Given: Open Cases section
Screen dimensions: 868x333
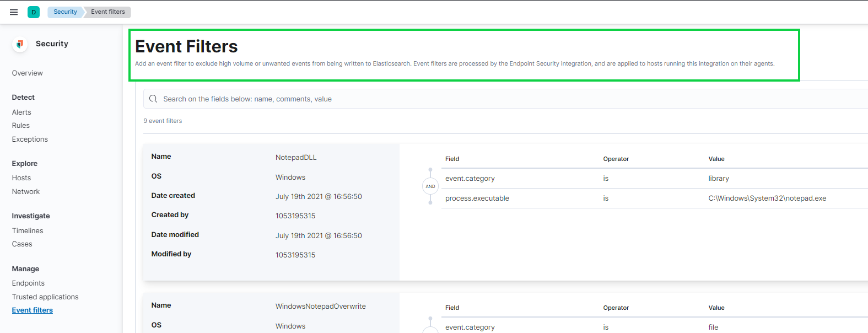Looking at the screenshot, I should (22, 244).
